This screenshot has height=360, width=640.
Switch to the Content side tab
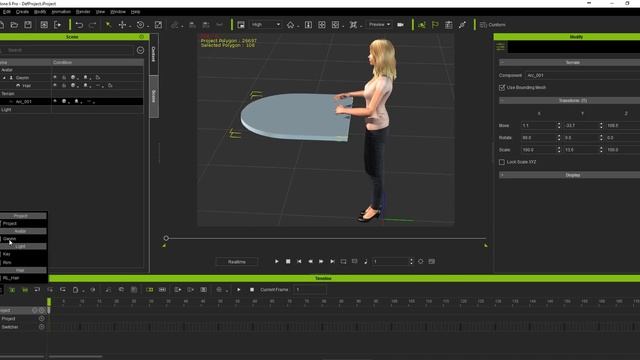154,54
